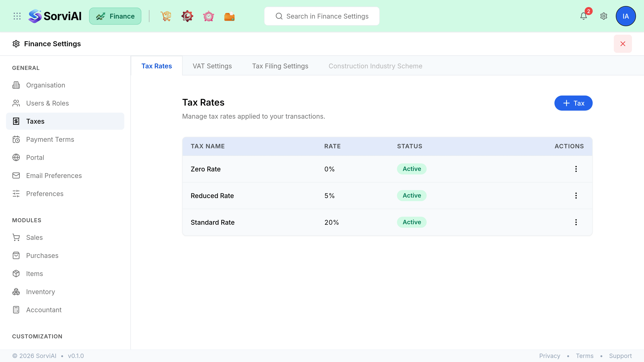
Task: Open Organisation settings in the sidebar
Action: tap(65, 85)
